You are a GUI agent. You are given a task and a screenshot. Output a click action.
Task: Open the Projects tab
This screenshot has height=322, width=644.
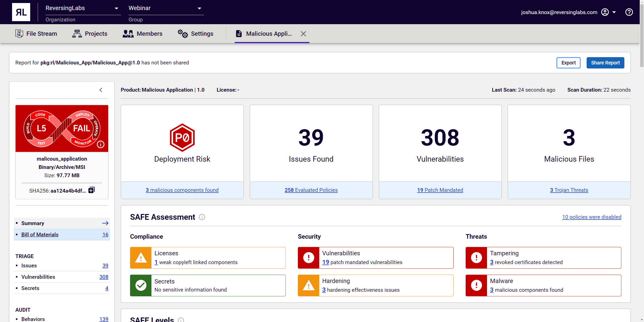90,34
